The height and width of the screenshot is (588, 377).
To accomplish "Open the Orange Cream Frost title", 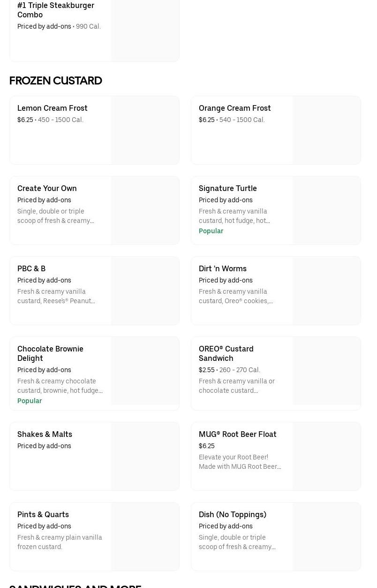I will pyautogui.click(x=234, y=108).
